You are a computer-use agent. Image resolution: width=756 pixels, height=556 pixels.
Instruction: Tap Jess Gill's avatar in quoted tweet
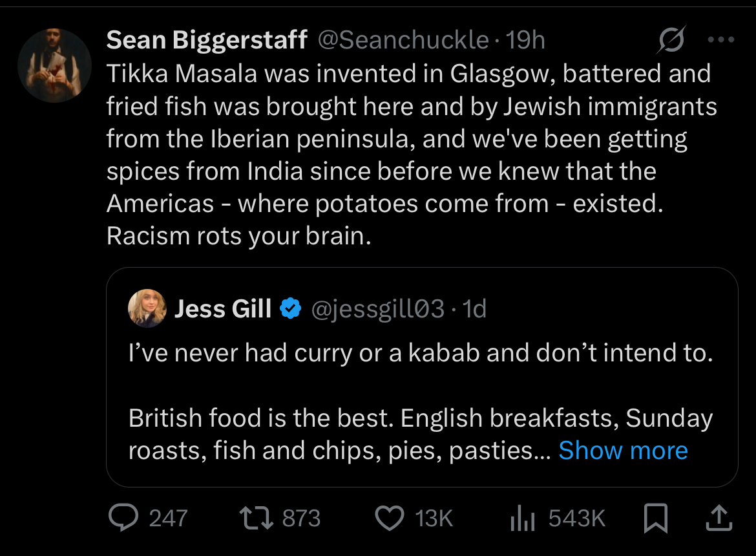[x=148, y=308]
